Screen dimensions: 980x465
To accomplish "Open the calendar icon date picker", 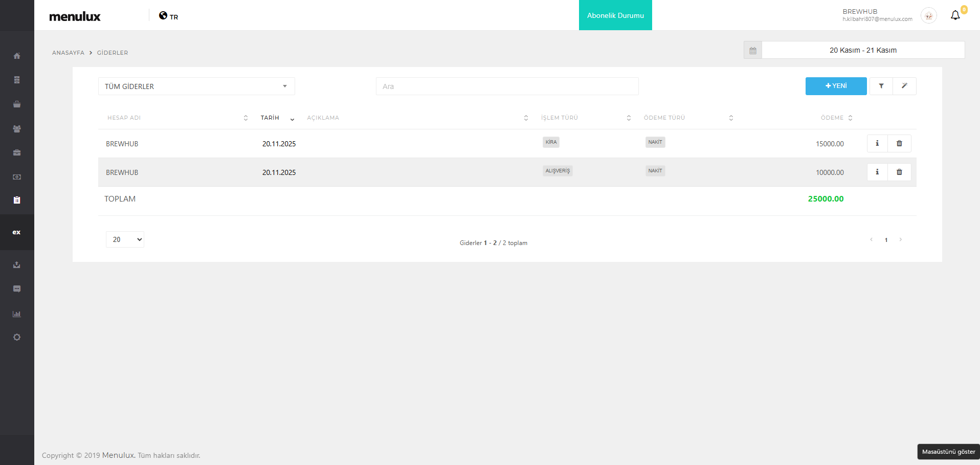I will click(x=752, y=50).
